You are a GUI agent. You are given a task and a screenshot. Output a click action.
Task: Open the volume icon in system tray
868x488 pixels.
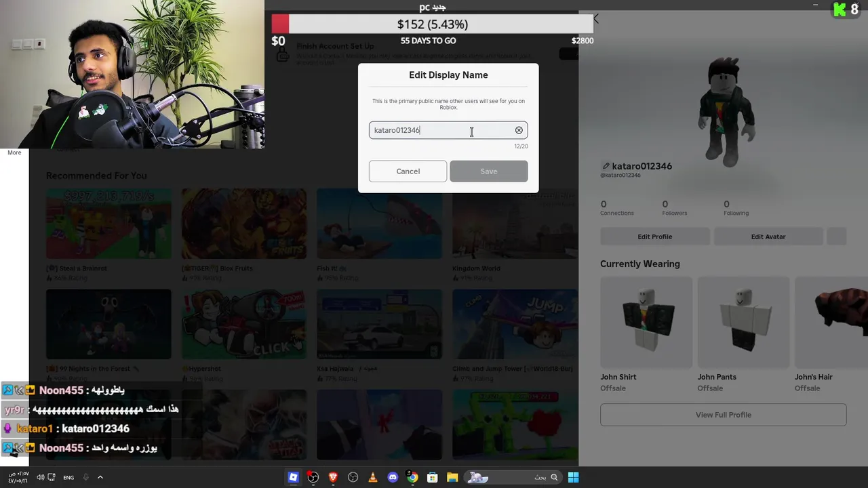point(40,477)
